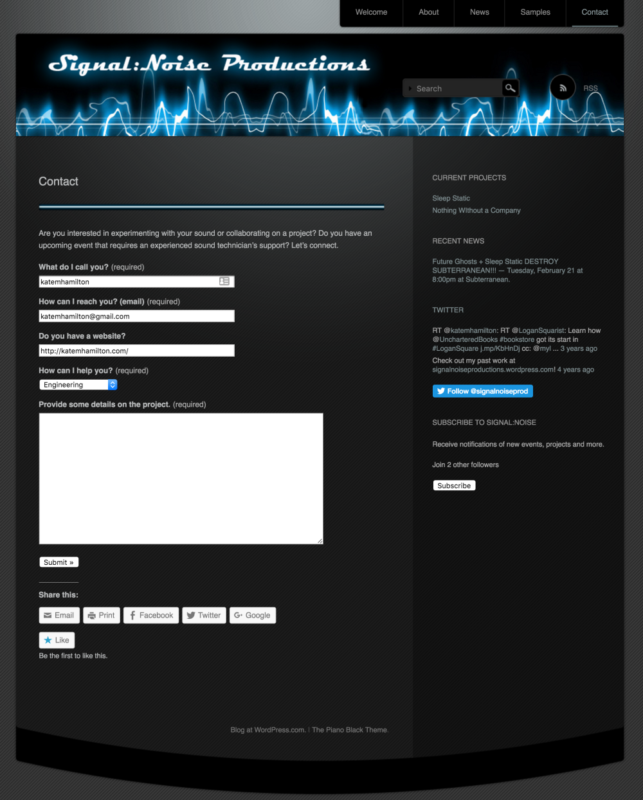The height and width of the screenshot is (800, 643).
Task: Switch to the News page
Action: 480,12
